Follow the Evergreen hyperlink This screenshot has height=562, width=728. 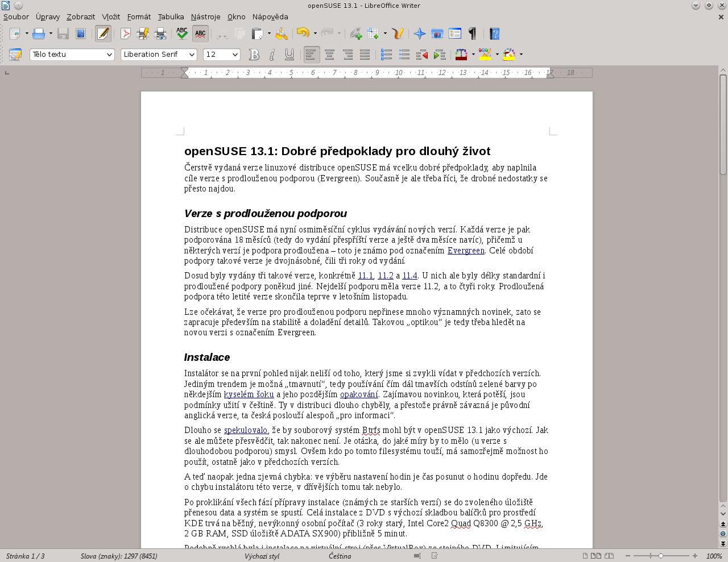(466, 251)
